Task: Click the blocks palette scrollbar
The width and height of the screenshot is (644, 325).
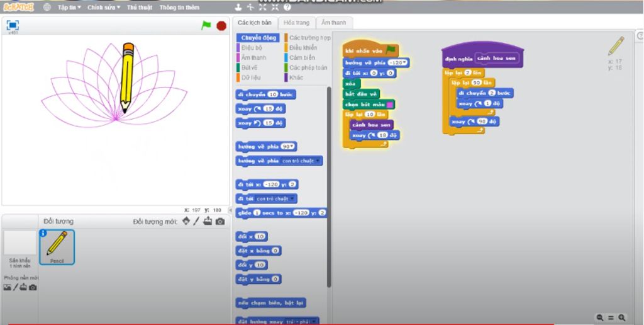Action: (x=328, y=186)
